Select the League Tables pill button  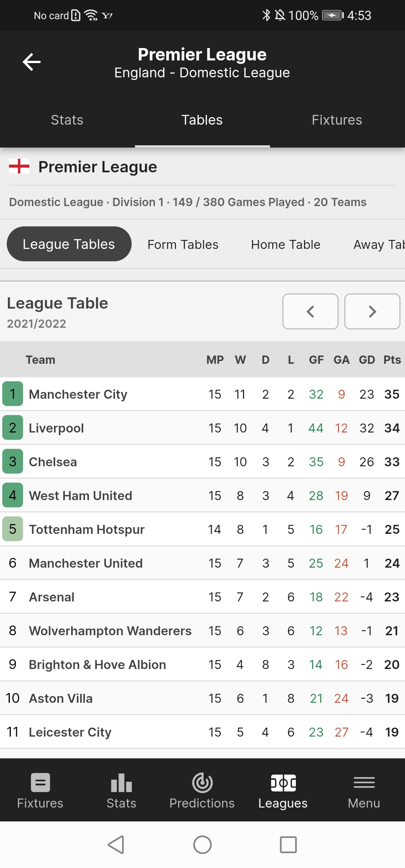pyautogui.click(x=69, y=244)
